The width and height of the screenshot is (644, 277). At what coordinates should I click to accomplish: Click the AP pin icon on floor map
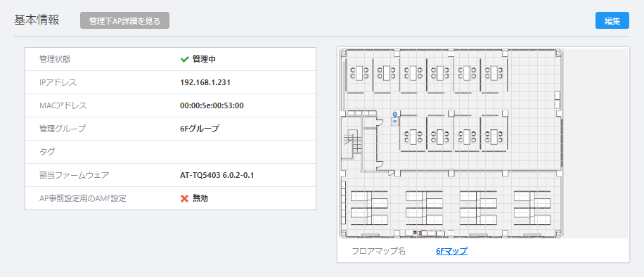click(394, 115)
